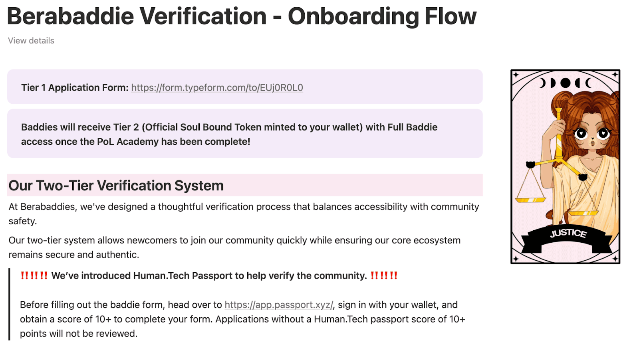The width and height of the screenshot is (639, 364).
Task: Click the passport score requirement paragraph
Action: click(242, 319)
